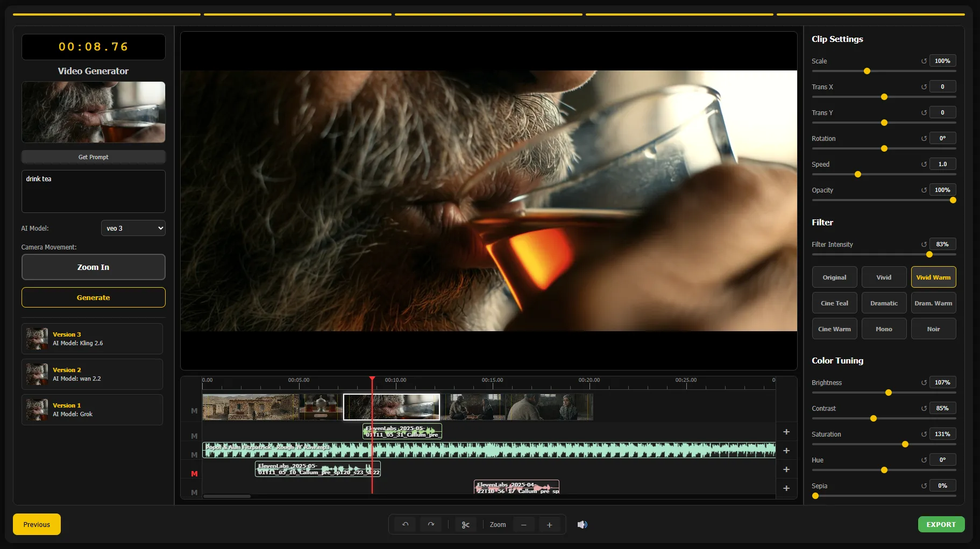Screen dimensions: 980x549
Task: Toggle the speaker volume icon
Action: [x=582, y=524]
